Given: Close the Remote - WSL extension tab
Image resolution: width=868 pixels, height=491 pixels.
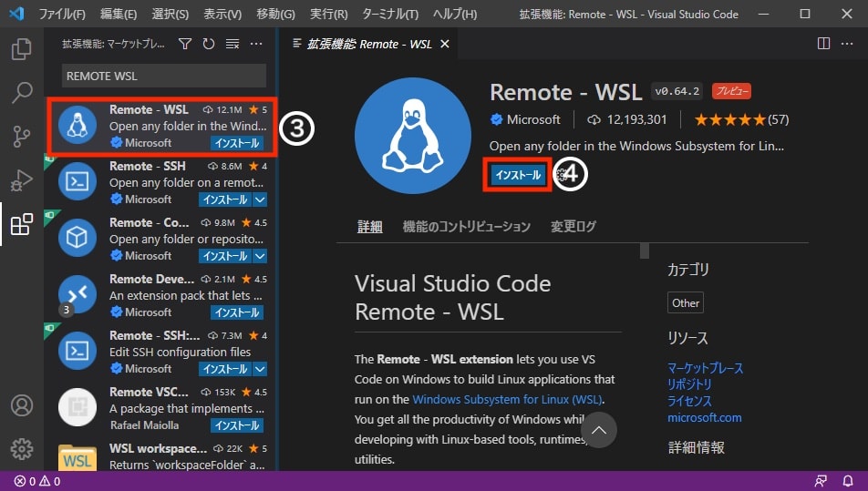Looking at the screenshot, I should [x=445, y=44].
